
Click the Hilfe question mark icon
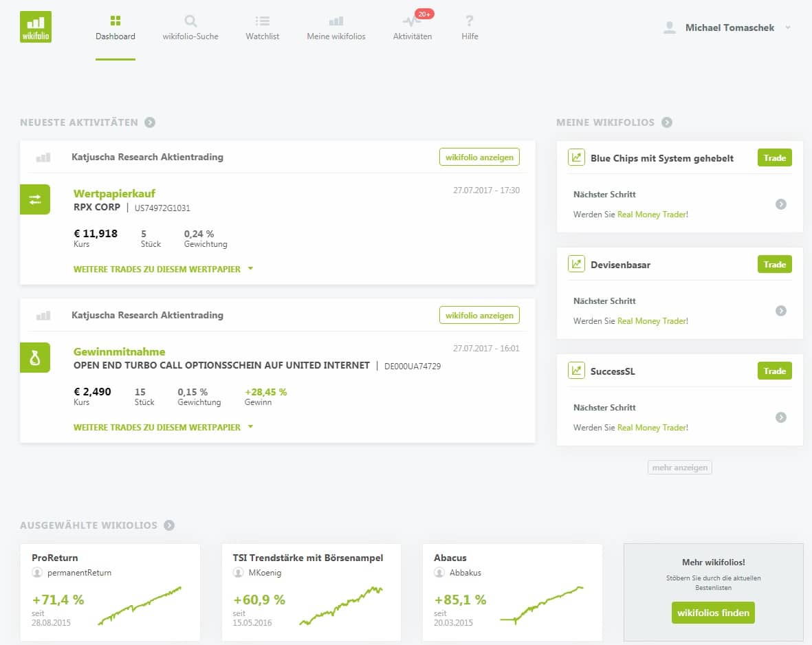[x=470, y=21]
